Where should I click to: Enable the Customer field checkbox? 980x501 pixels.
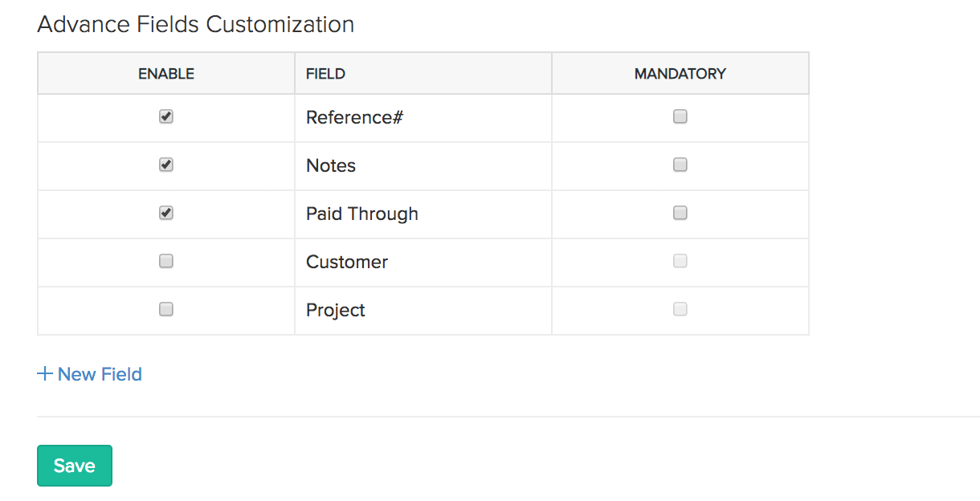tap(166, 262)
